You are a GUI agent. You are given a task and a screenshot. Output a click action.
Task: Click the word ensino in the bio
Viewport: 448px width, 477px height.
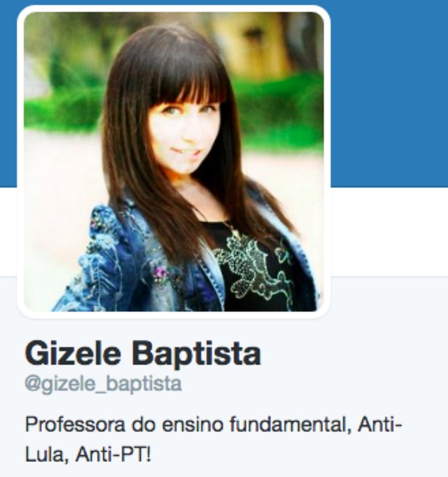coord(192,425)
